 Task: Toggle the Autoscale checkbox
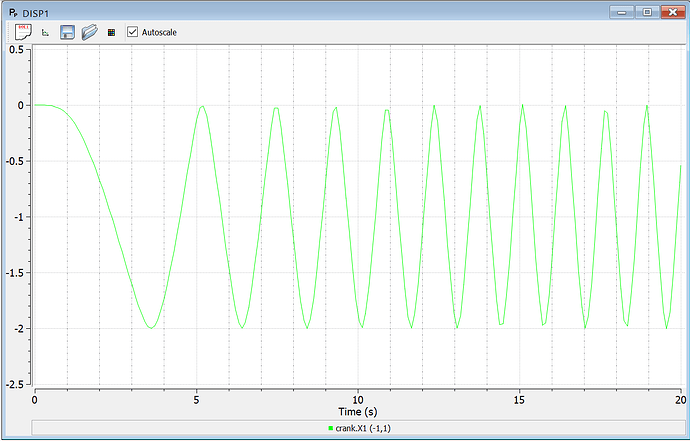(132, 32)
